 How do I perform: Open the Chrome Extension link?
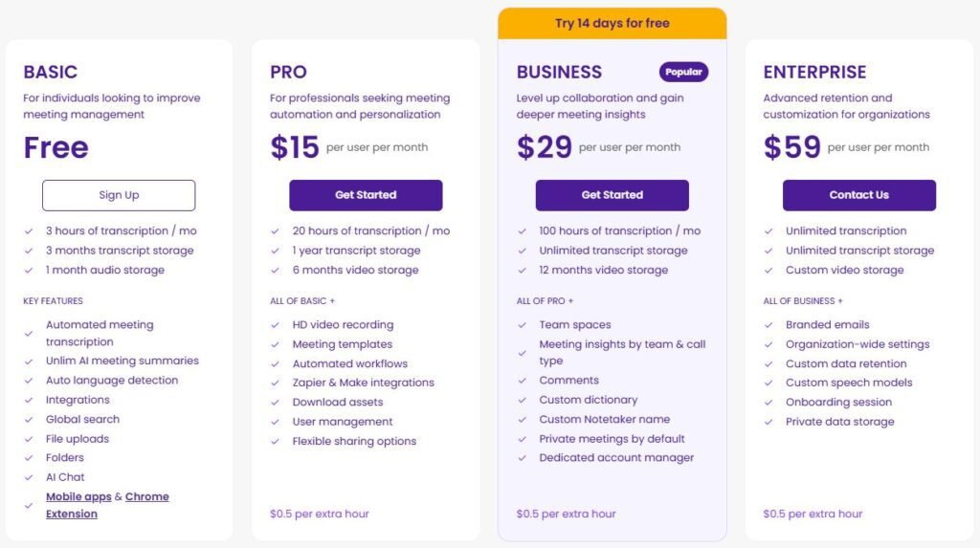click(x=146, y=497)
